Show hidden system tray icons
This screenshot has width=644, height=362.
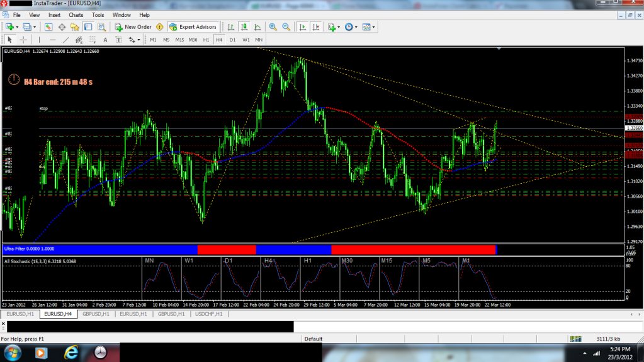point(584,353)
